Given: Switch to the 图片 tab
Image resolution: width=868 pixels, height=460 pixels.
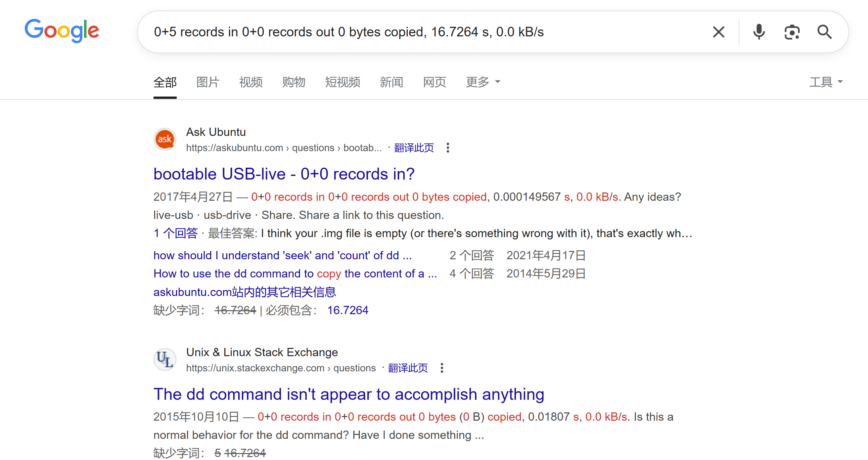Looking at the screenshot, I should (208, 82).
